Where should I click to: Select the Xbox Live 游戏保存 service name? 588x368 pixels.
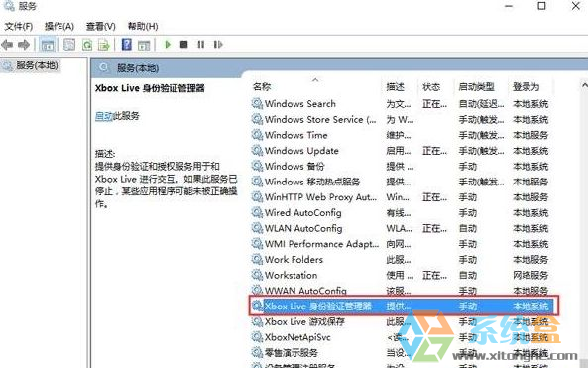pos(304,321)
